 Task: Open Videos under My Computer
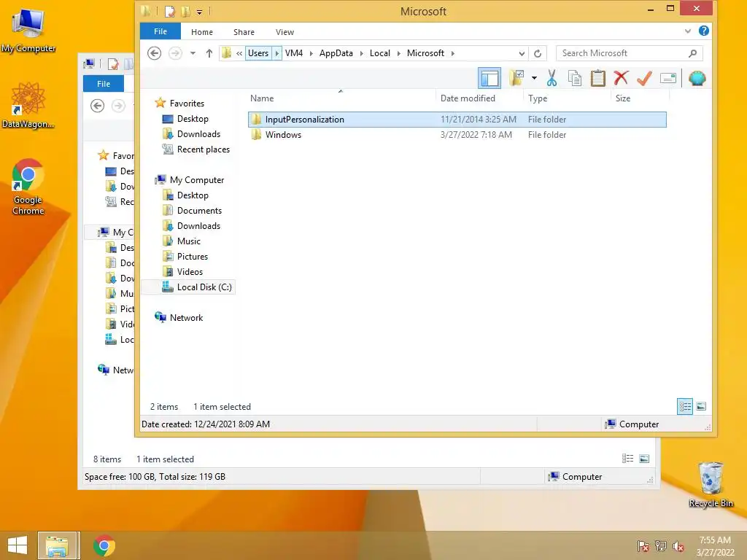coord(190,271)
